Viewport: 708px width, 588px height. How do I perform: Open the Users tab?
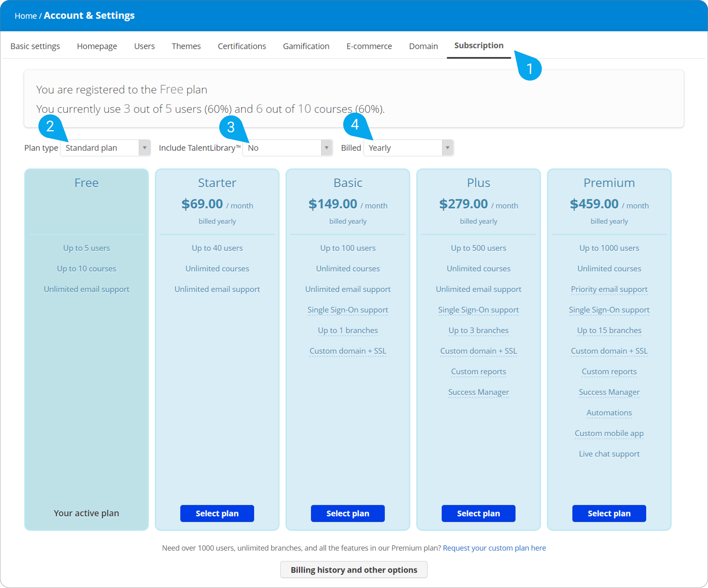click(x=144, y=46)
